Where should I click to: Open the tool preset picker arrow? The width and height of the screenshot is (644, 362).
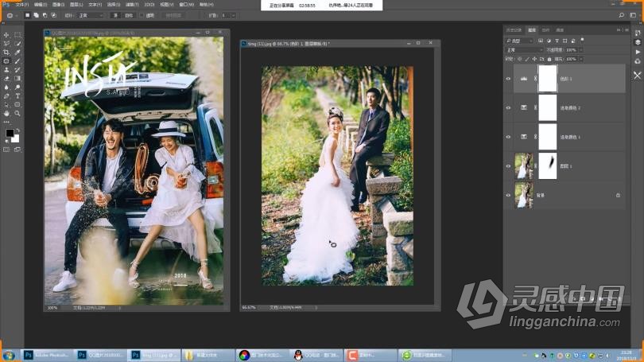[x=17, y=16]
